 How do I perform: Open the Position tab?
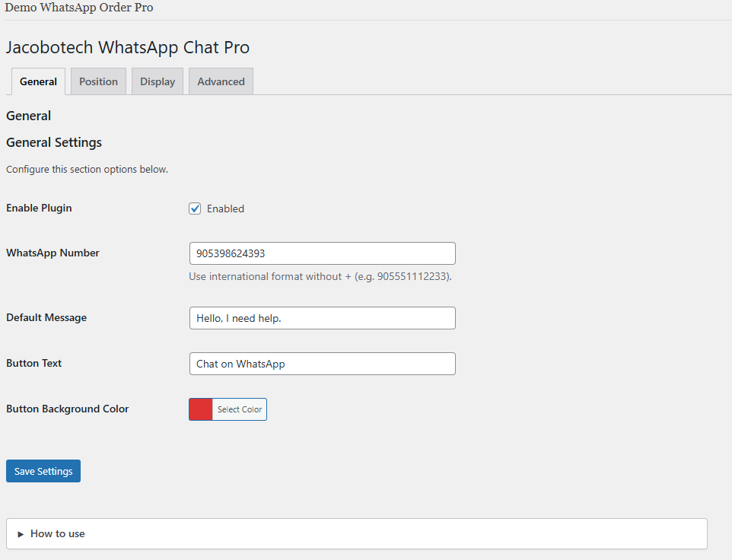point(98,81)
